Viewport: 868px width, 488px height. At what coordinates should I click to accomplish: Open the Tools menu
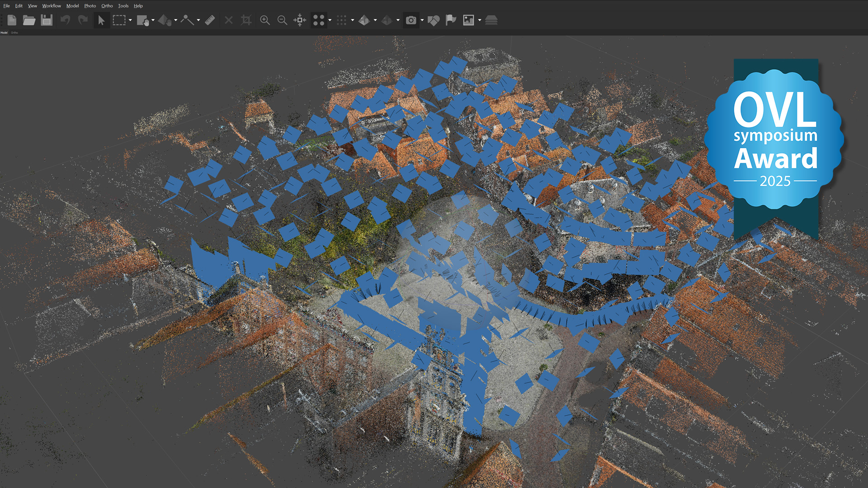pyautogui.click(x=123, y=6)
